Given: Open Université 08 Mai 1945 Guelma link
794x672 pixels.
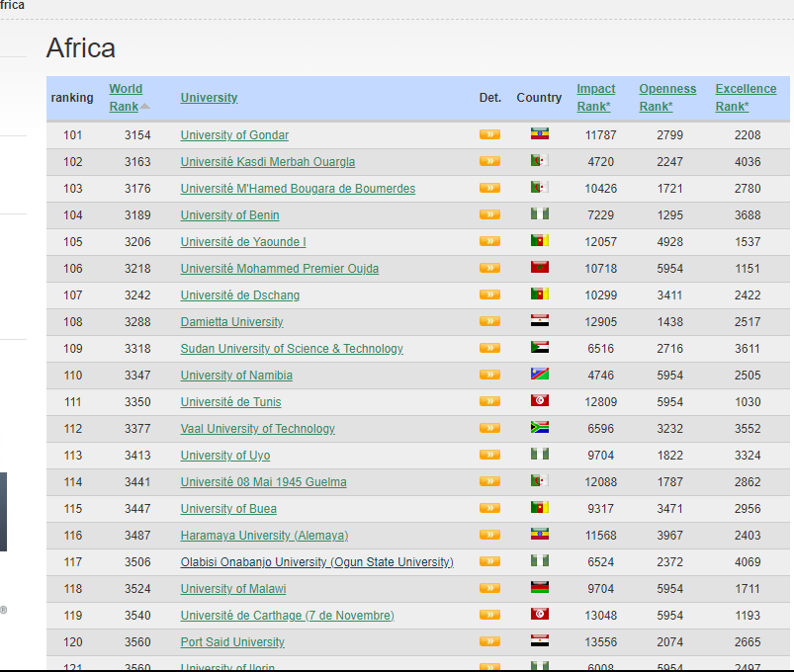Looking at the screenshot, I should (263, 482).
